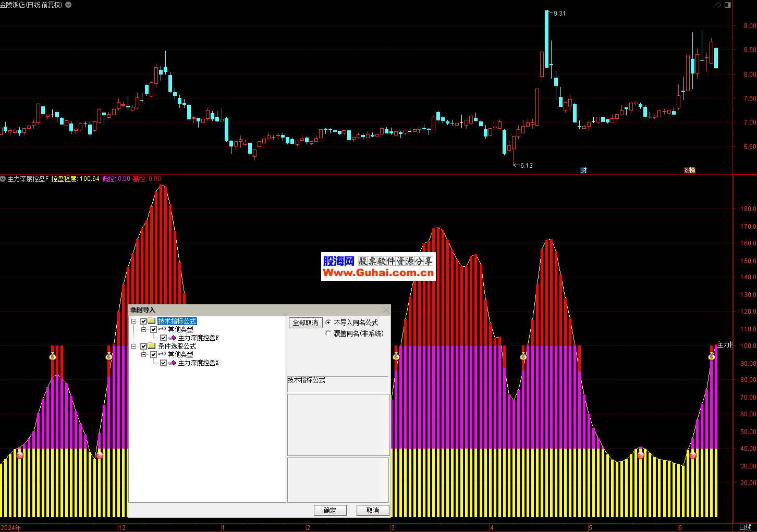Select the 主力深度控盘X tree row label

(x=198, y=363)
